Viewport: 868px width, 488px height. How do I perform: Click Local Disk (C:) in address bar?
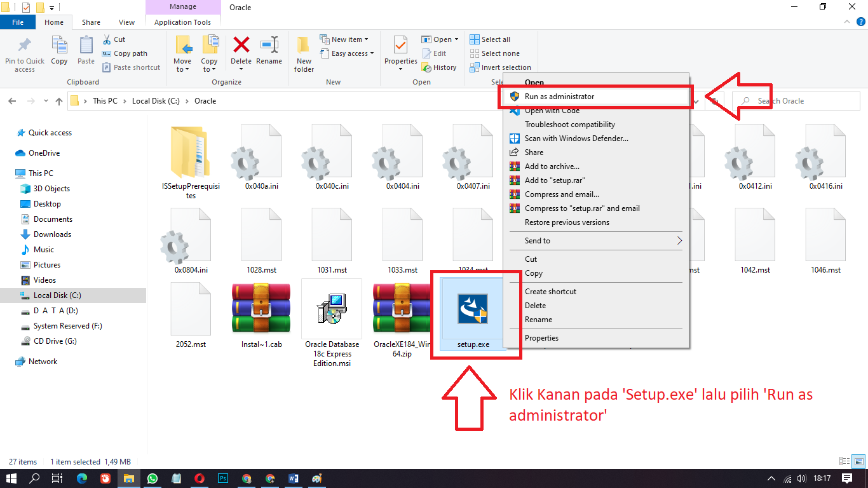156,101
